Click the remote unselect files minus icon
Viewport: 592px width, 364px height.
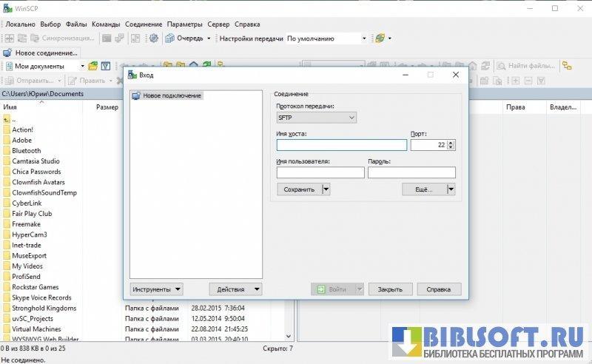[528, 81]
